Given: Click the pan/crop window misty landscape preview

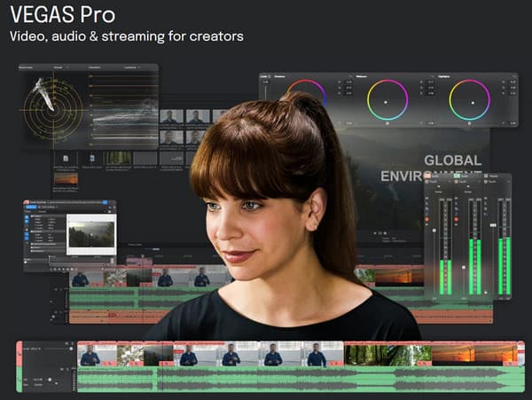Looking at the screenshot, I should pyautogui.click(x=91, y=234).
